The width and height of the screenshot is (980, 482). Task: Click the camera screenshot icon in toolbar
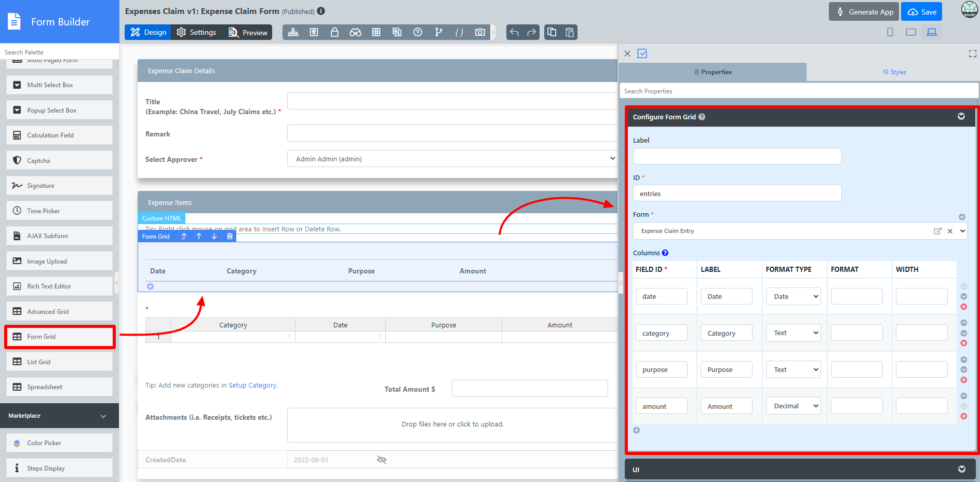[480, 32]
